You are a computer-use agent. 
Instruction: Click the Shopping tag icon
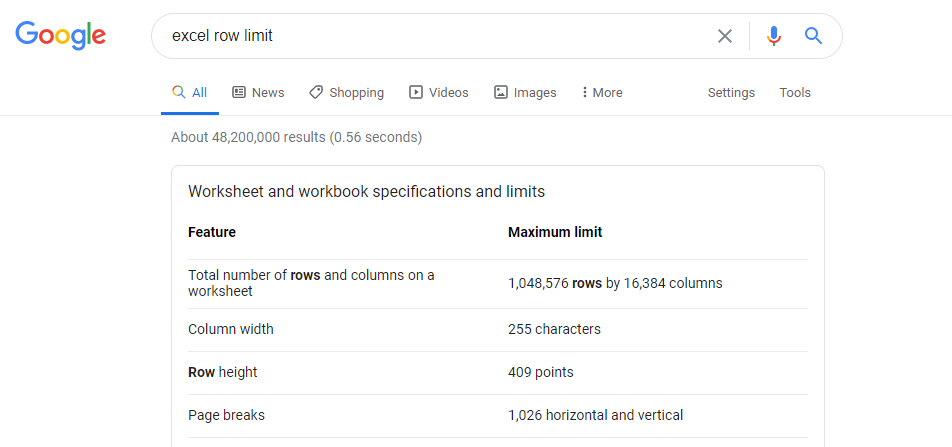pyautogui.click(x=316, y=92)
